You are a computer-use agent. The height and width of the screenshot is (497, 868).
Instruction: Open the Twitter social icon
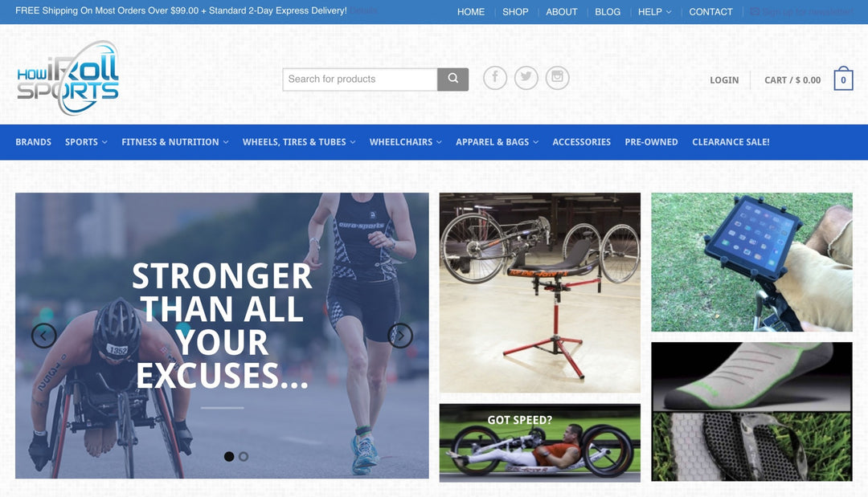tap(526, 77)
